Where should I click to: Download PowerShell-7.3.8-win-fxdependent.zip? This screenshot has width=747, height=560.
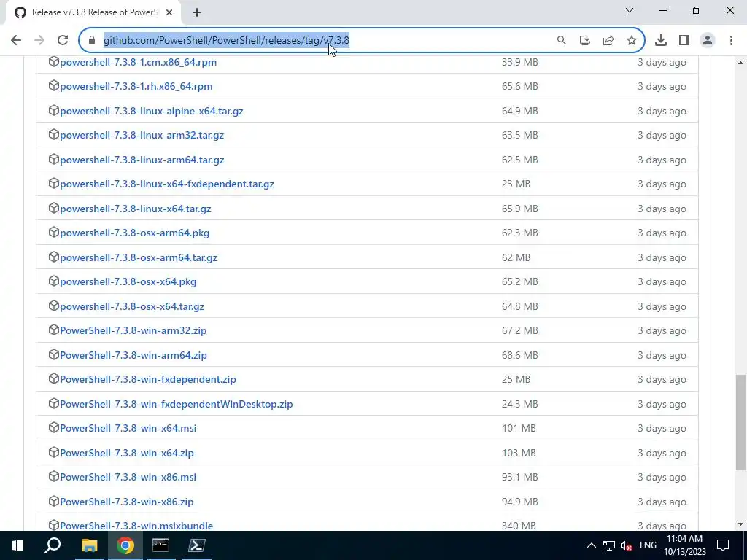point(148,379)
